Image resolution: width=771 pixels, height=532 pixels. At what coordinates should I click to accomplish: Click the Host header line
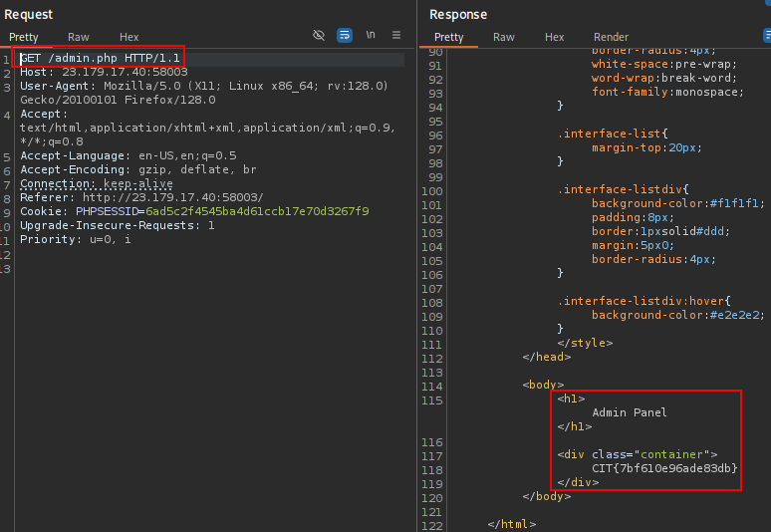pos(104,72)
